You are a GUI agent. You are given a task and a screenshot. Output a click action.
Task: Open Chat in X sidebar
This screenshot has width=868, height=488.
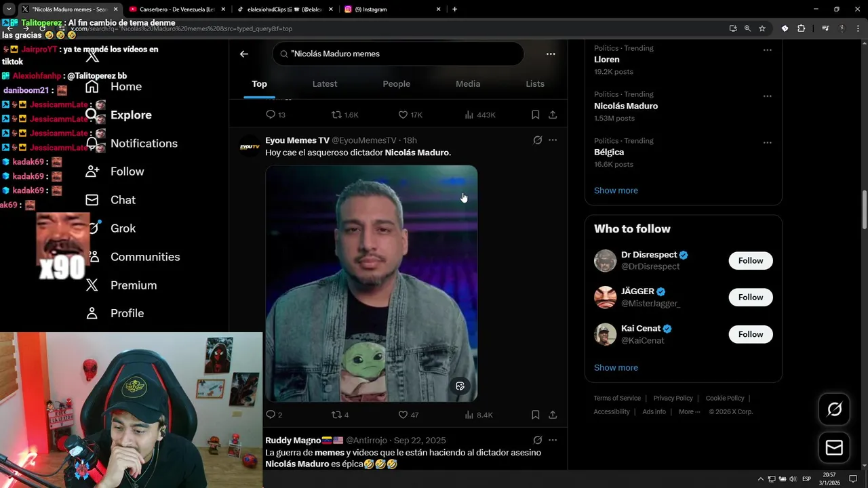(111, 200)
